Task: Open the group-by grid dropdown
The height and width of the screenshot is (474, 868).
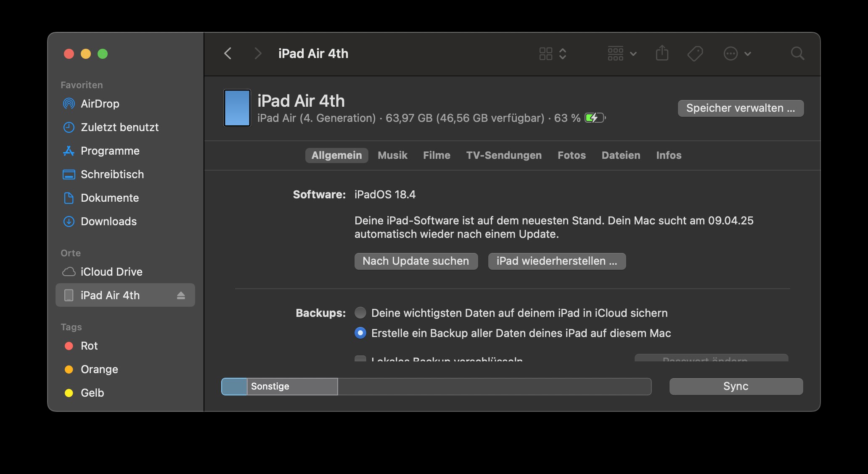Action: [622, 54]
